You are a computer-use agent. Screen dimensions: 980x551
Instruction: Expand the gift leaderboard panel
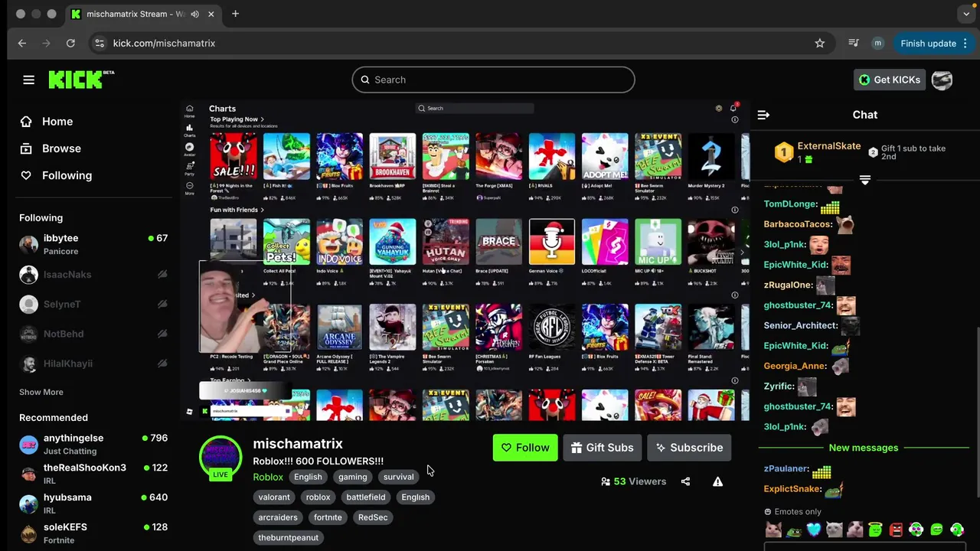pyautogui.click(x=864, y=180)
